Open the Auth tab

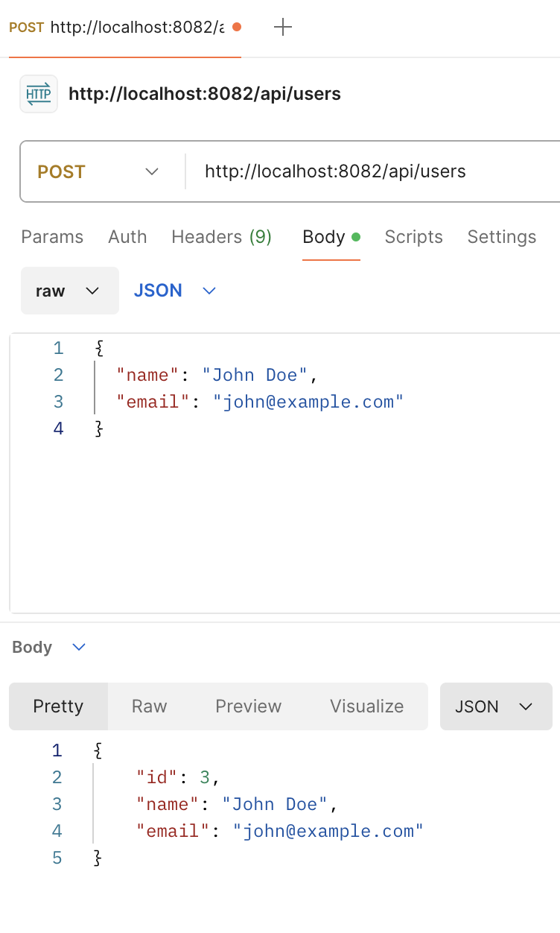(x=127, y=237)
